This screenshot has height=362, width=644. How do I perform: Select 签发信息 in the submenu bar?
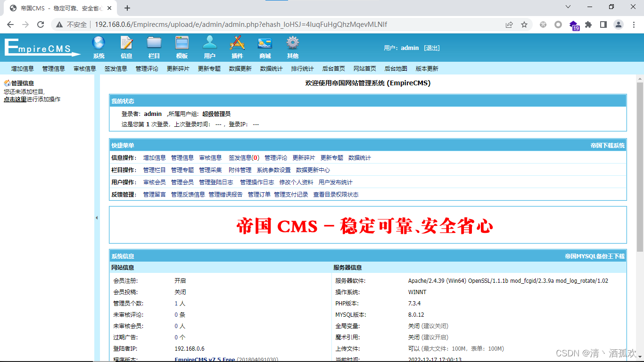[x=116, y=68]
